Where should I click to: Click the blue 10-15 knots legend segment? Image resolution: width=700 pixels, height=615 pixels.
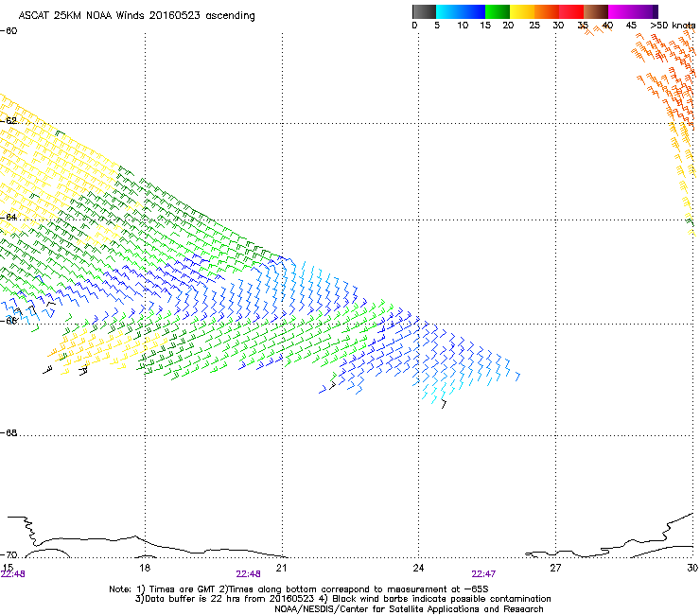click(473, 11)
